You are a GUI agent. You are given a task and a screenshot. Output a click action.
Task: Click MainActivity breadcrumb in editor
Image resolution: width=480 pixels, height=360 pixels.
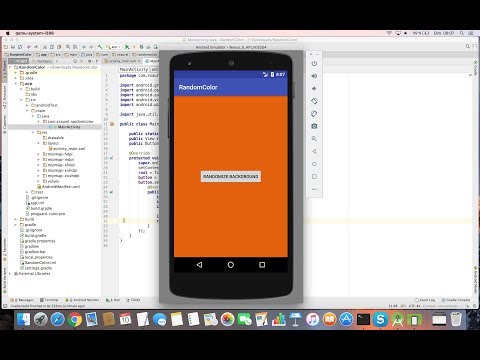tap(134, 69)
